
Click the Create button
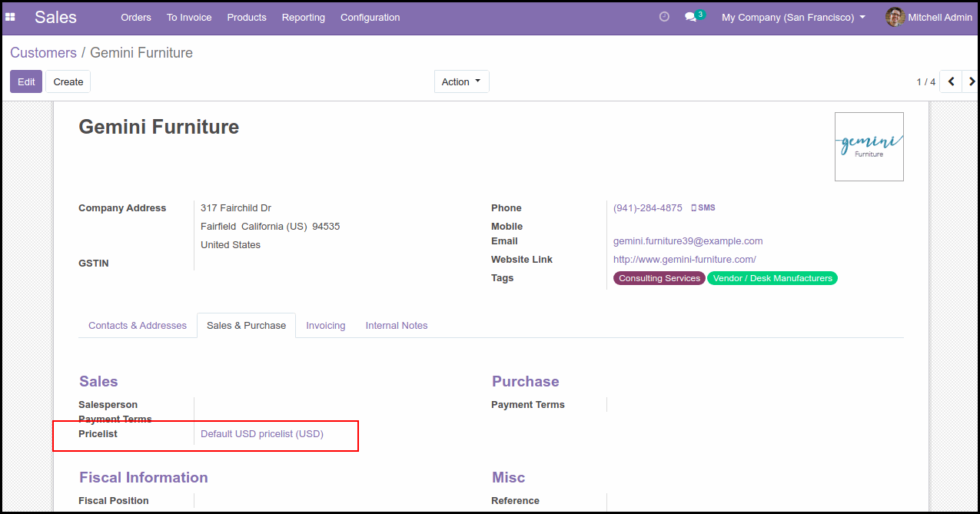pos(68,81)
